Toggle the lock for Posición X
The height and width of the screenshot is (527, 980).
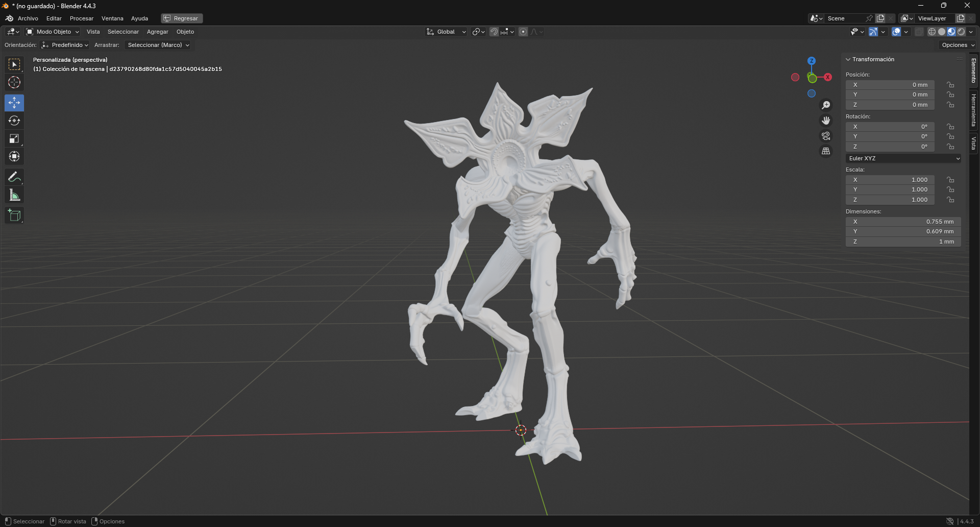950,85
